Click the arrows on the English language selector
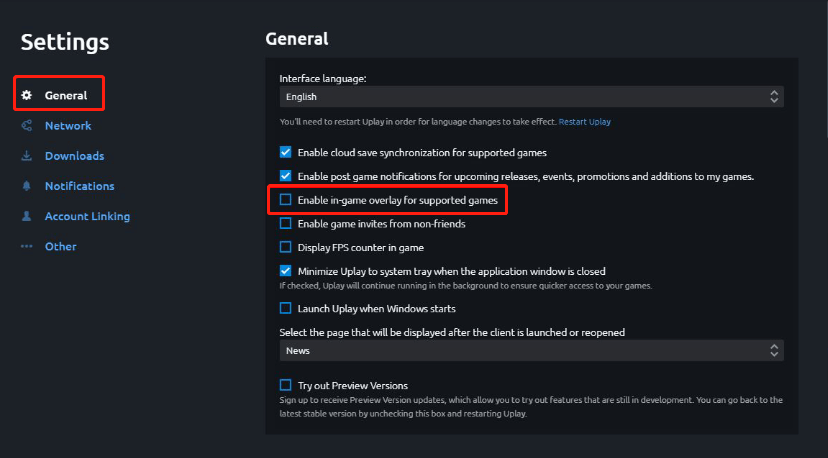 click(x=774, y=97)
